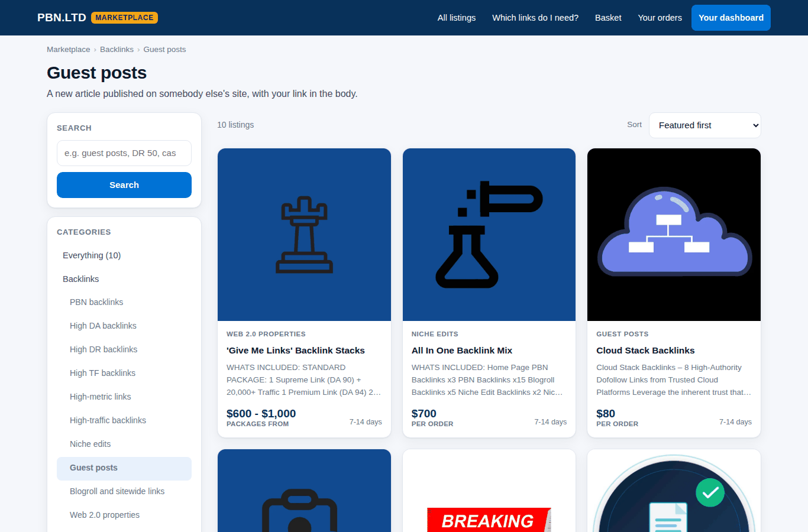Click the 7-14 days text on the $700 card
Image resolution: width=808 pixels, height=532 pixels.
pyautogui.click(x=551, y=421)
